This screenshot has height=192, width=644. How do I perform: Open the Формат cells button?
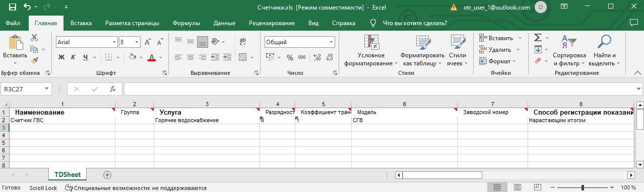[x=497, y=61]
